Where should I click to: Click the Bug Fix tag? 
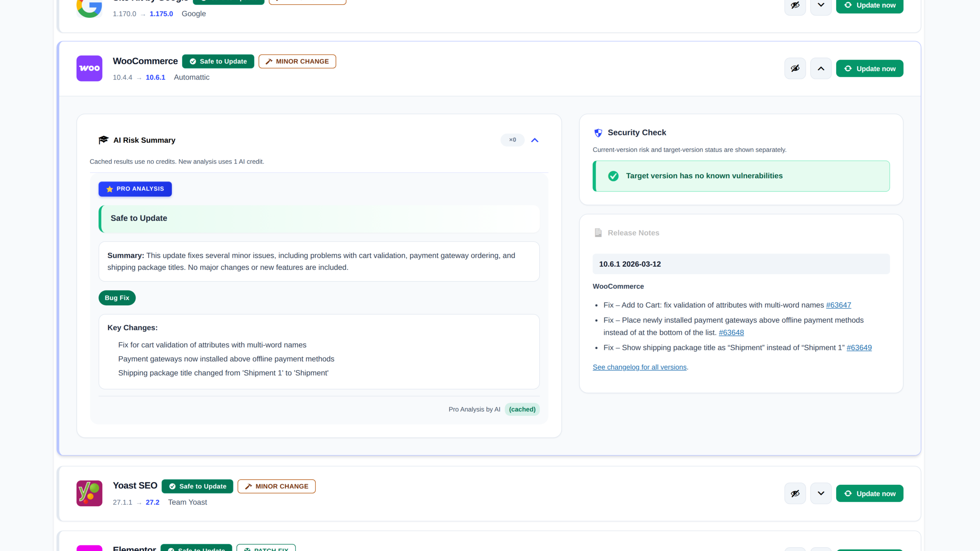click(x=117, y=298)
